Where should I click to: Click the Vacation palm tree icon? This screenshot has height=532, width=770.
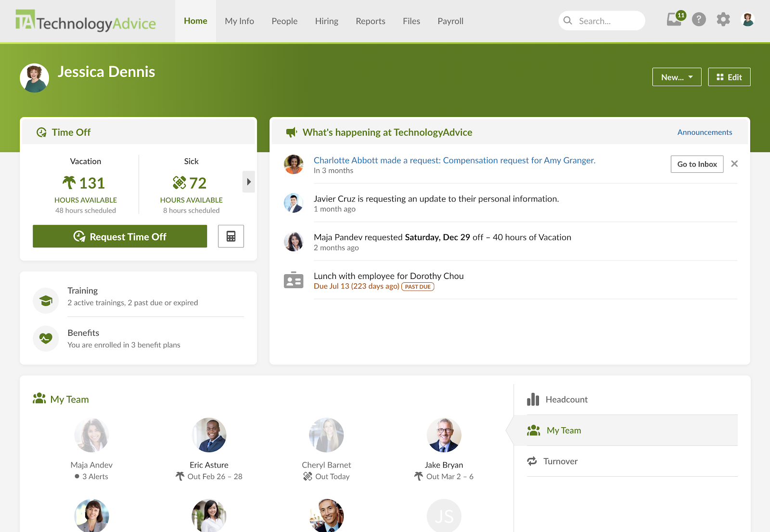pos(69,183)
